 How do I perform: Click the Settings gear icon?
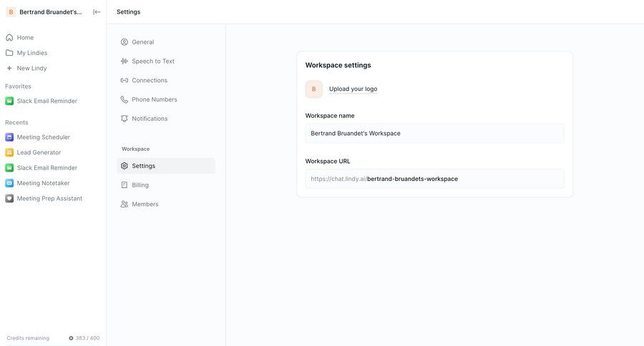point(124,166)
